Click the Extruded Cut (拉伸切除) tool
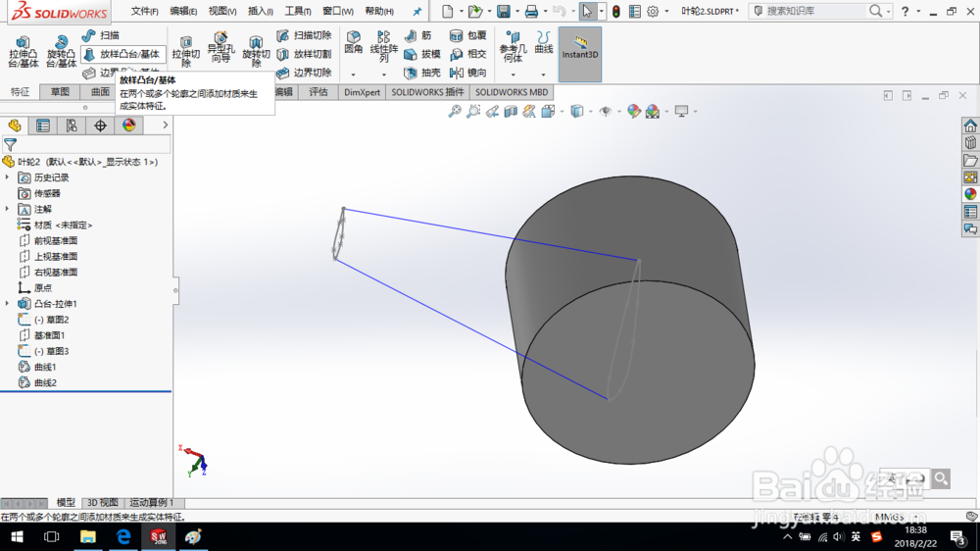Screen dimensions: 980x551 [185, 51]
